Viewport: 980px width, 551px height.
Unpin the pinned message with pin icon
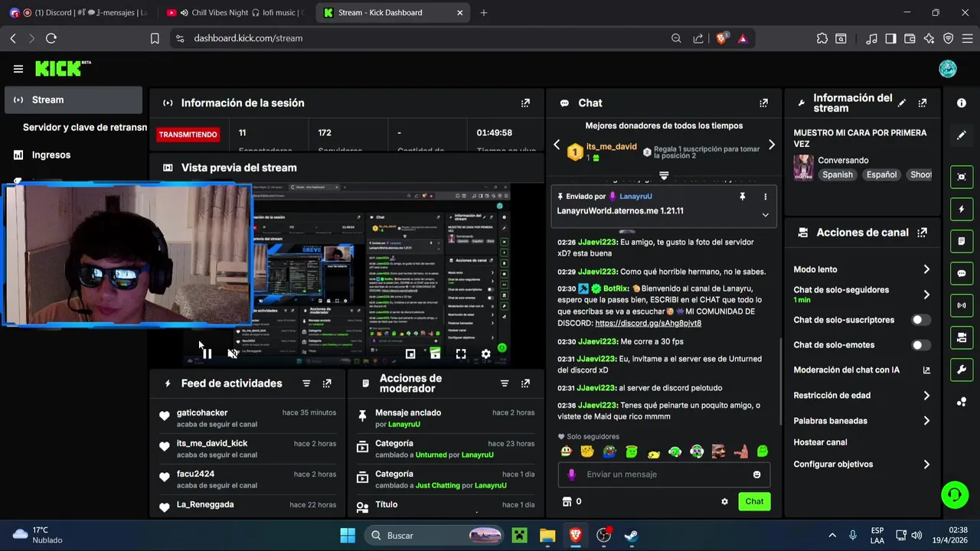pyautogui.click(x=742, y=197)
